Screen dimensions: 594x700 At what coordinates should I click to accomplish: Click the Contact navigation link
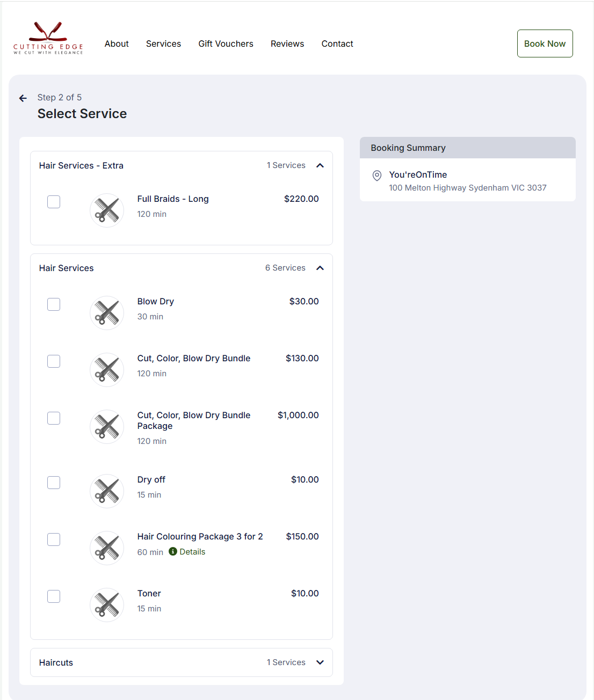[337, 43]
